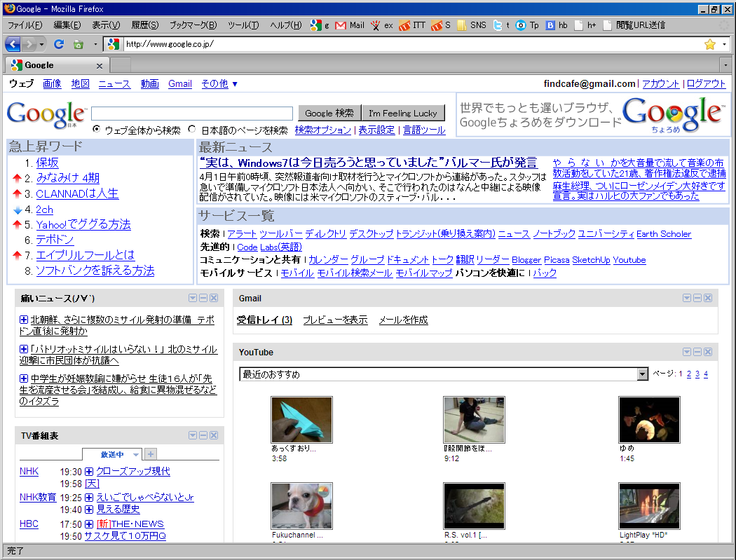This screenshot has height=560, width=736.
Task: Open the Google 'g' bookmark in the toolbar
Action: [320, 25]
